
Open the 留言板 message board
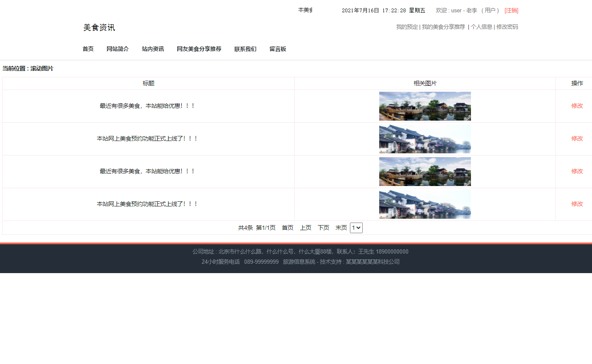tap(277, 49)
